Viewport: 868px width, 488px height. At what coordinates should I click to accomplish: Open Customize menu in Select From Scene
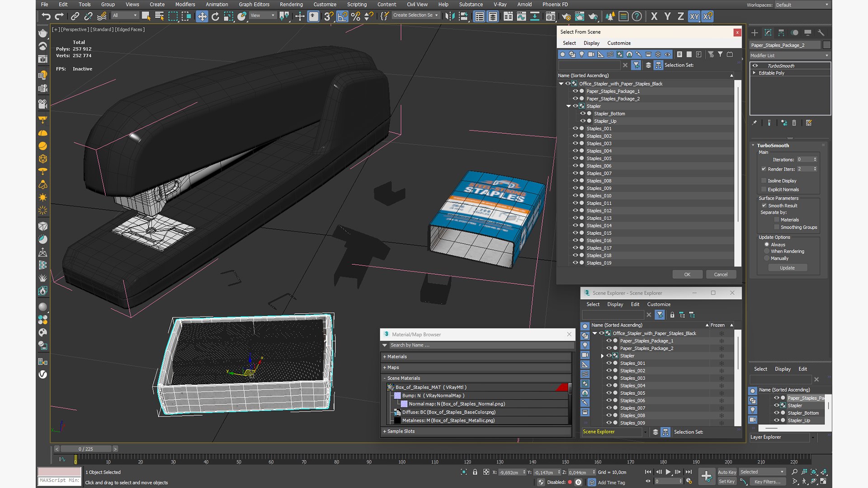coord(619,43)
